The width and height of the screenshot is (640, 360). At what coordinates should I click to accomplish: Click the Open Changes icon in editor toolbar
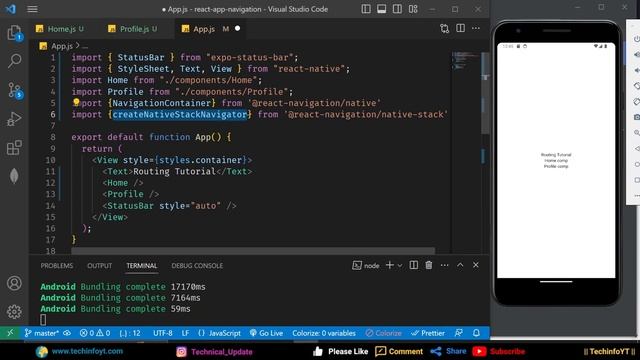[444, 28]
